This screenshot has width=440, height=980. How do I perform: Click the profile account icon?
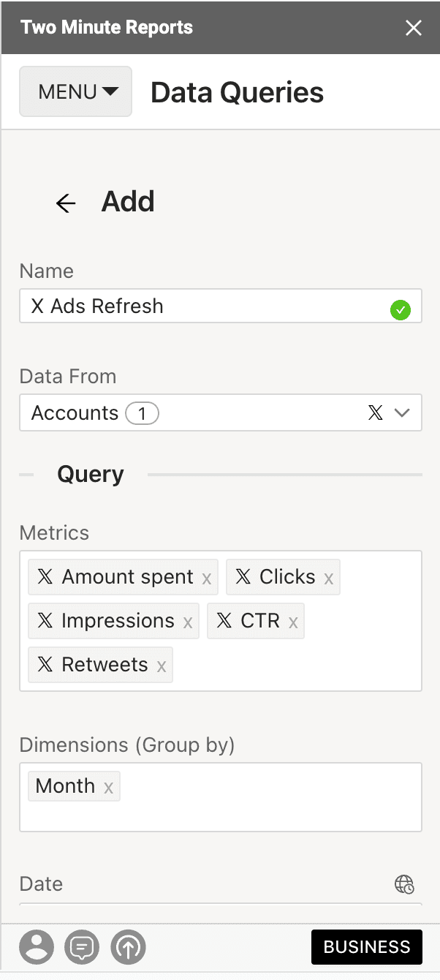click(x=37, y=948)
